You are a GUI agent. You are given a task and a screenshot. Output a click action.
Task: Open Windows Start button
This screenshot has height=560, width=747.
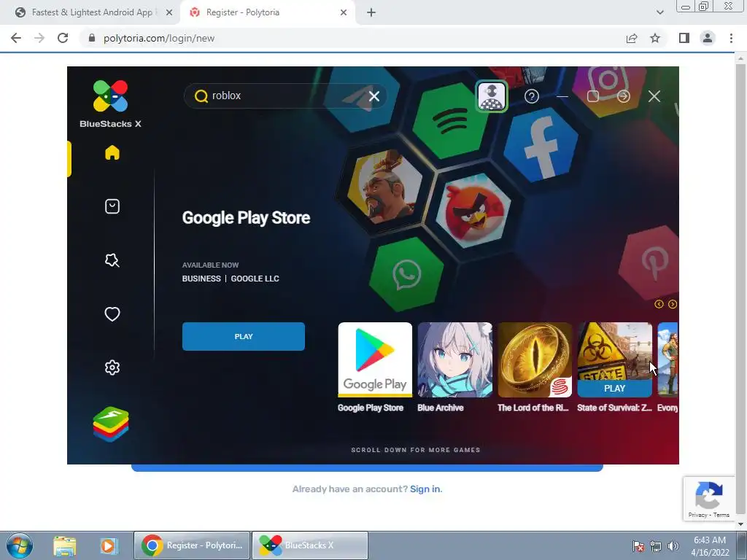pyautogui.click(x=19, y=545)
